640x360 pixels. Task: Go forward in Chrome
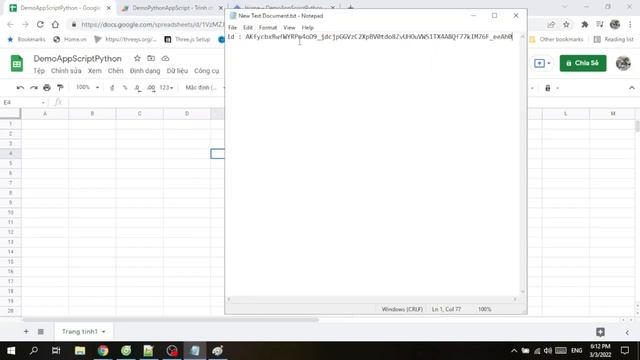(x=25, y=24)
